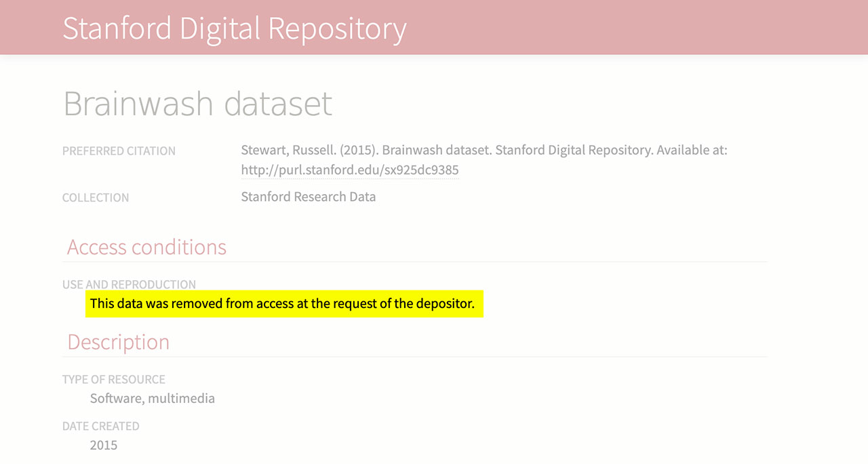Click the Access conditions section heading
Image resolution: width=868 pixels, height=464 pixels.
[x=146, y=247]
